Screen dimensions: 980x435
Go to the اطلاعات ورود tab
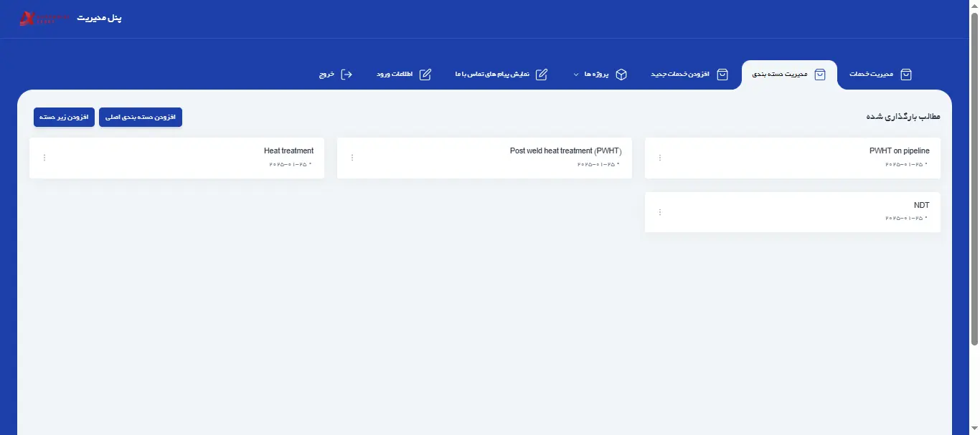point(395,75)
